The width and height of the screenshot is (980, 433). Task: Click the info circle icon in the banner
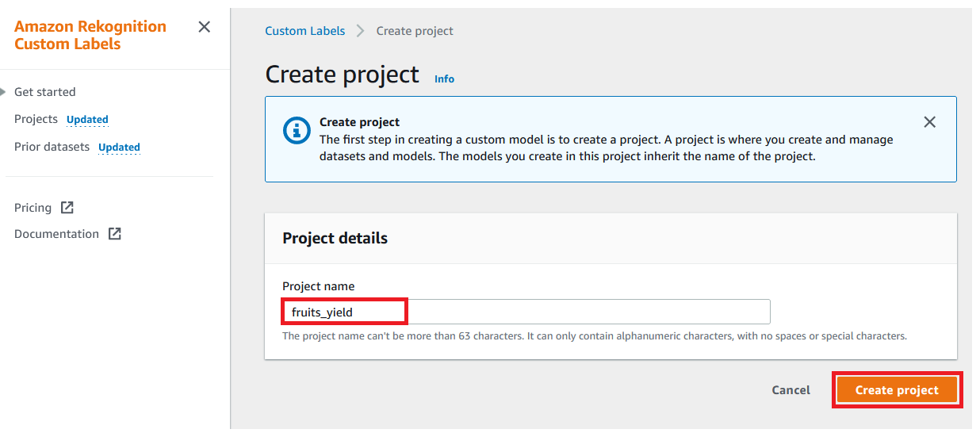coord(297,129)
